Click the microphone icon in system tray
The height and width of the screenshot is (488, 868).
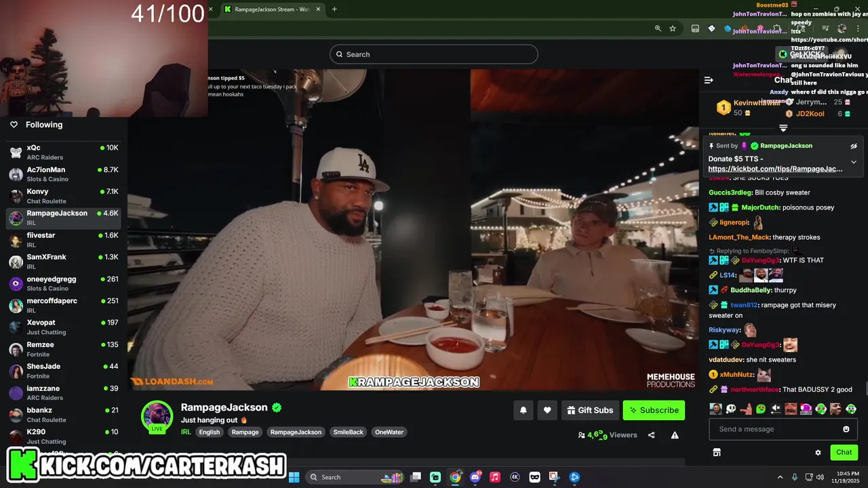795,477
